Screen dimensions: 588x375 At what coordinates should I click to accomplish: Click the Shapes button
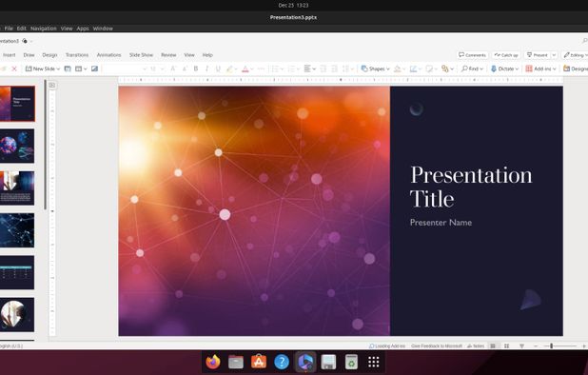(x=376, y=69)
